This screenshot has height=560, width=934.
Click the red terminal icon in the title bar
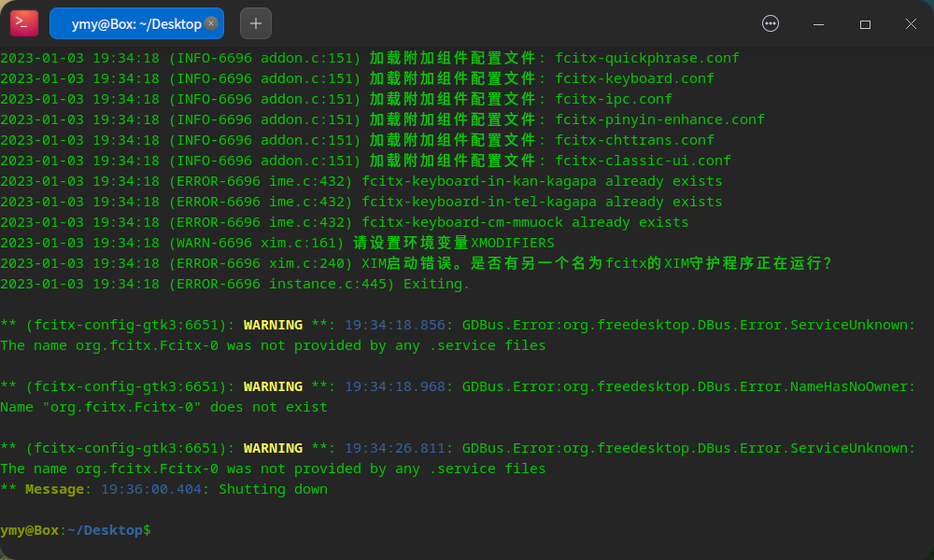click(x=23, y=22)
